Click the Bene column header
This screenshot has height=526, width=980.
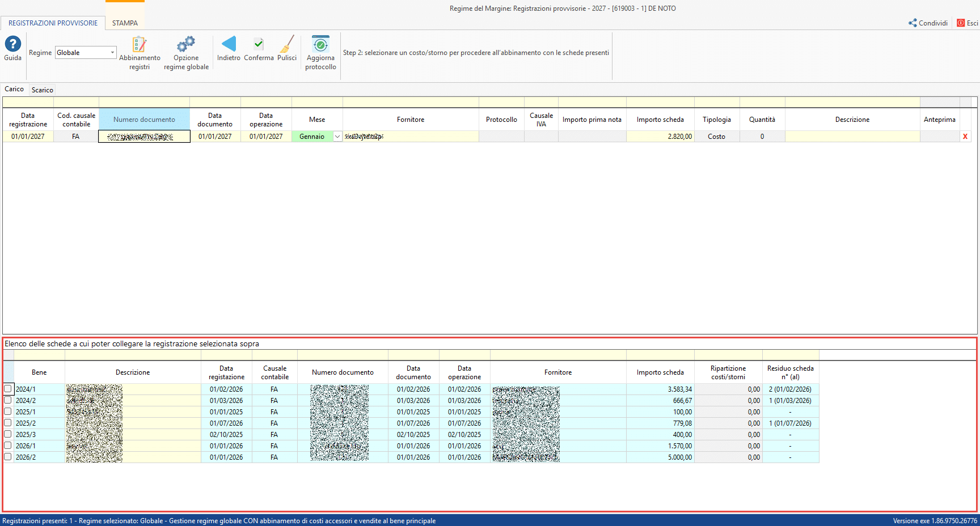click(39, 372)
